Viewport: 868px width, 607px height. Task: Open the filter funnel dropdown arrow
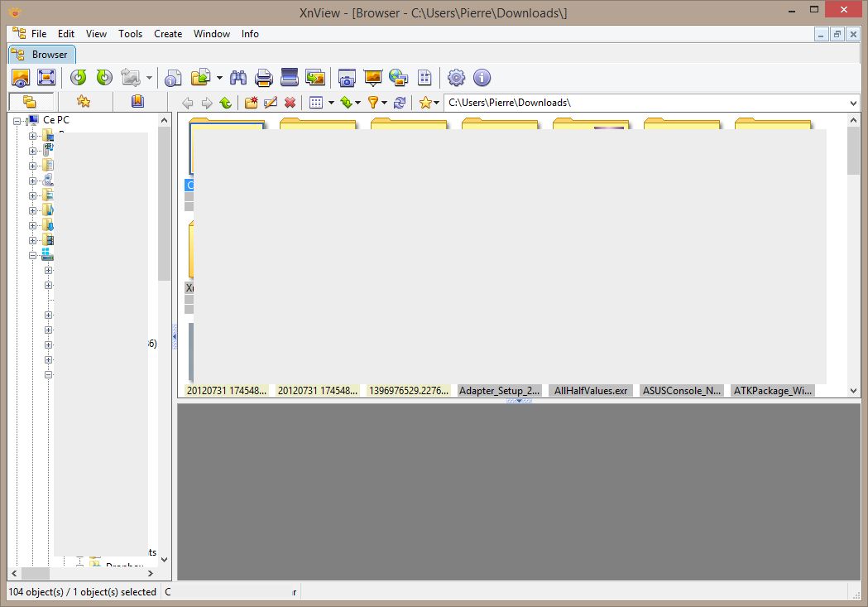point(385,104)
